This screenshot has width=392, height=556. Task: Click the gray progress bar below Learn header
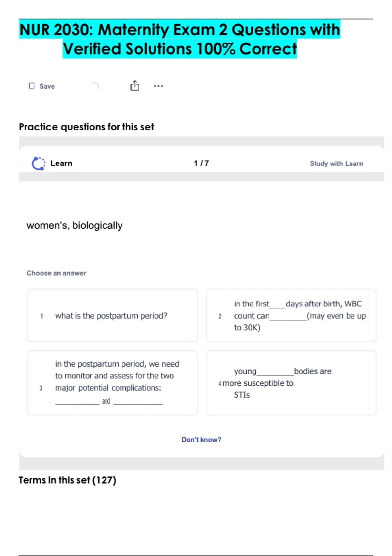201,177
